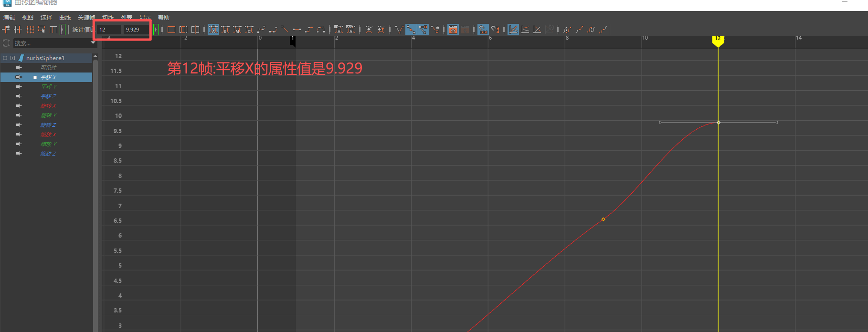Viewport: 868px width, 332px height.
Task: Click the Frame Playback Range icon
Action: click(183, 30)
